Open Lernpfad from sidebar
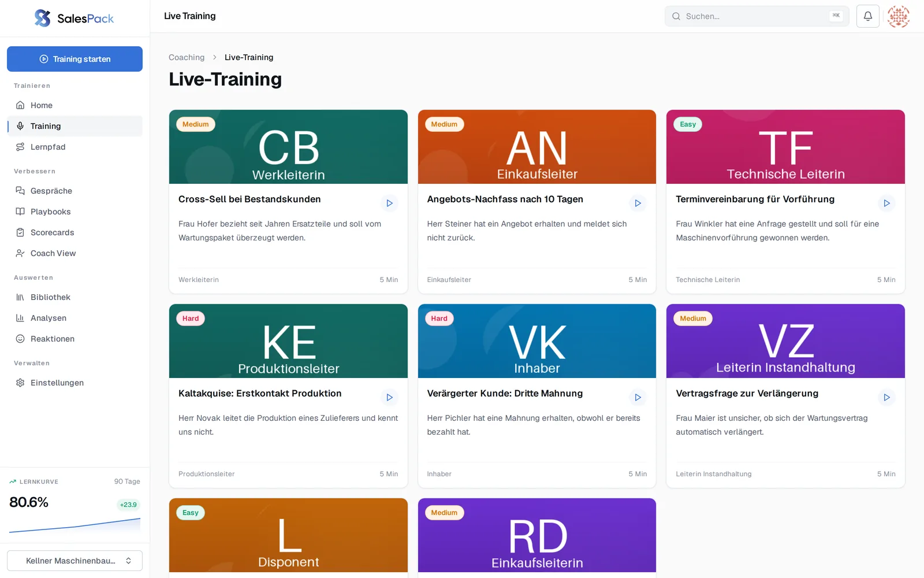Screen dimensions: 924x578 tap(74, 147)
